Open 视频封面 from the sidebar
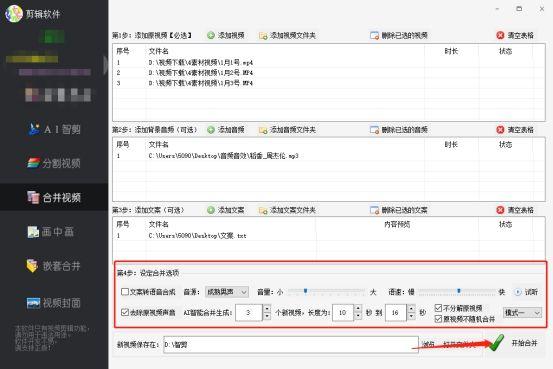Screen dimensions: 553x369 [54, 303]
